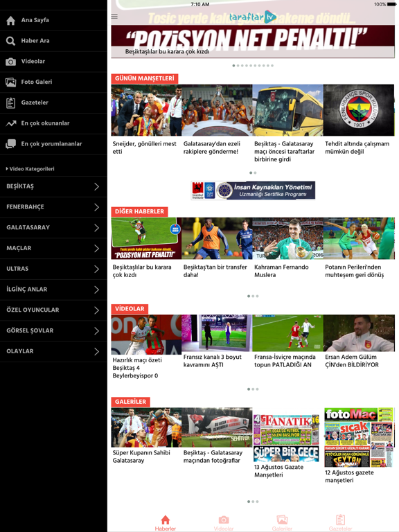Open the Foto Galeri menu item
The width and height of the screenshot is (399, 532).
click(53, 82)
